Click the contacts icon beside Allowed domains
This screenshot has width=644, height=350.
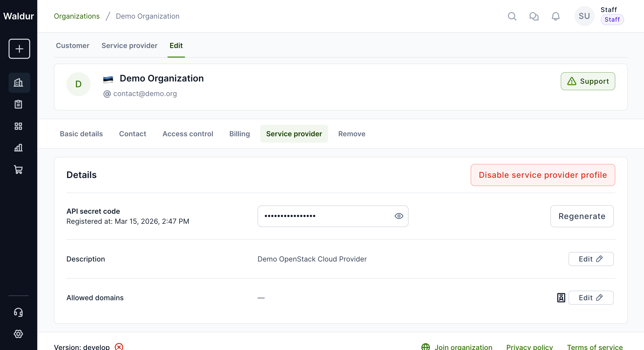561,298
